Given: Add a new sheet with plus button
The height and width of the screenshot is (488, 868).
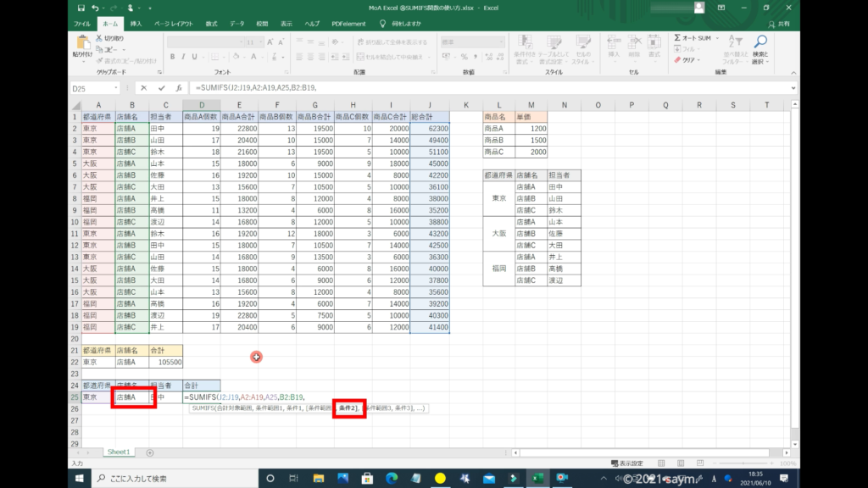Looking at the screenshot, I should point(150,452).
